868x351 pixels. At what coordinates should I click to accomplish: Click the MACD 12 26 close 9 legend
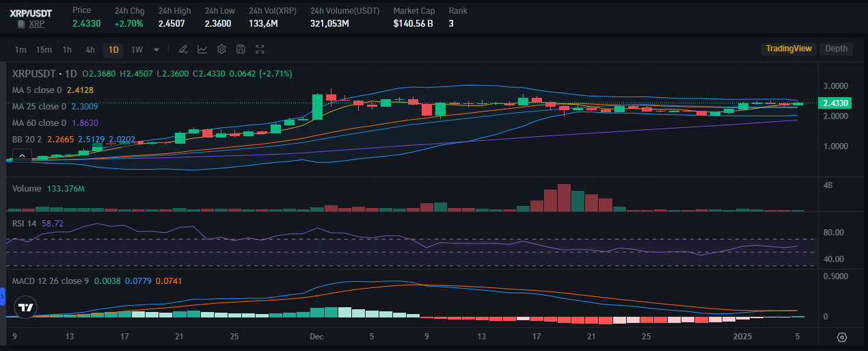51,281
